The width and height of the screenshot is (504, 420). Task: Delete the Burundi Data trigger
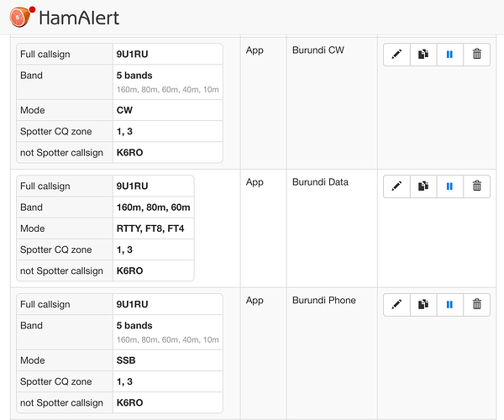[x=476, y=186]
